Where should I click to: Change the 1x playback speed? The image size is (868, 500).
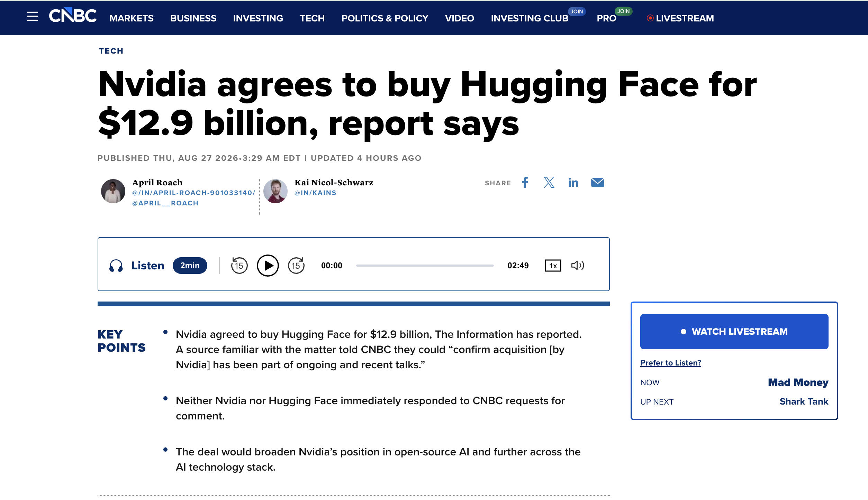click(x=553, y=266)
